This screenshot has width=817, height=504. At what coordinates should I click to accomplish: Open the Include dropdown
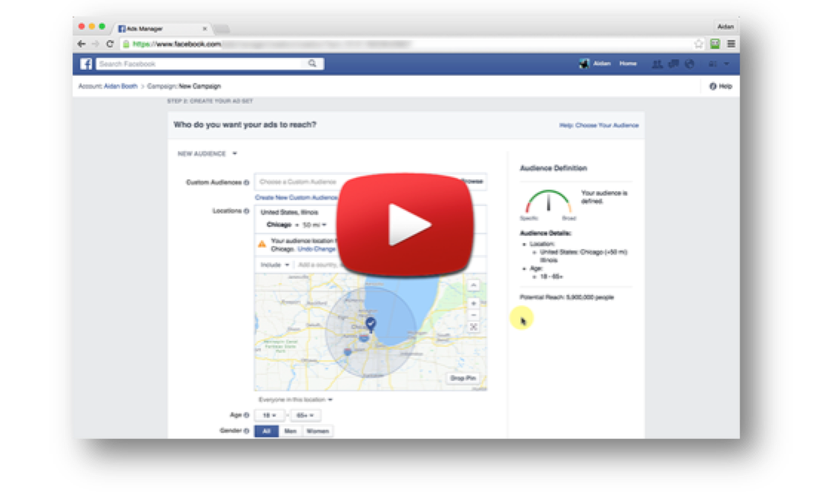point(274,265)
